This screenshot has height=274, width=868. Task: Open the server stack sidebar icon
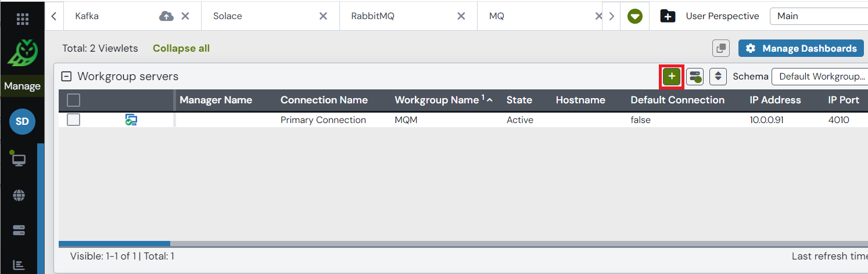pyautogui.click(x=19, y=230)
